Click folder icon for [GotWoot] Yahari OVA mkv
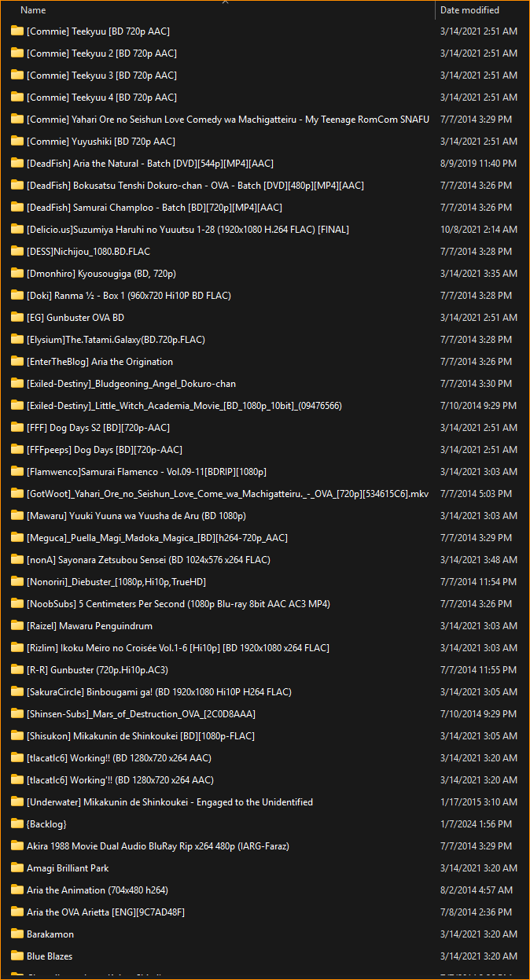Screen dimensions: 530x980 [x=17, y=494]
